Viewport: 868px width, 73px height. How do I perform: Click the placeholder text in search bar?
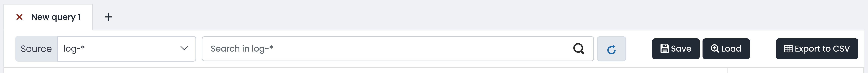pyautogui.click(x=242, y=49)
